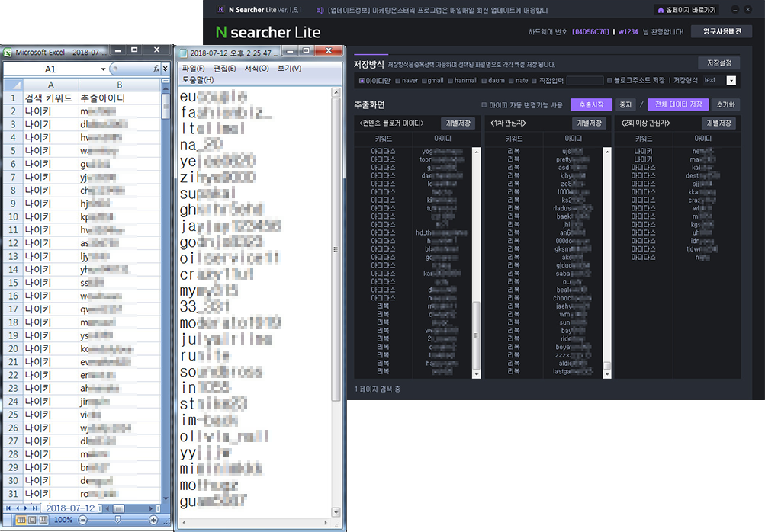
Task: Click Excel vertical scroll down arrow
Action: click(166, 498)
